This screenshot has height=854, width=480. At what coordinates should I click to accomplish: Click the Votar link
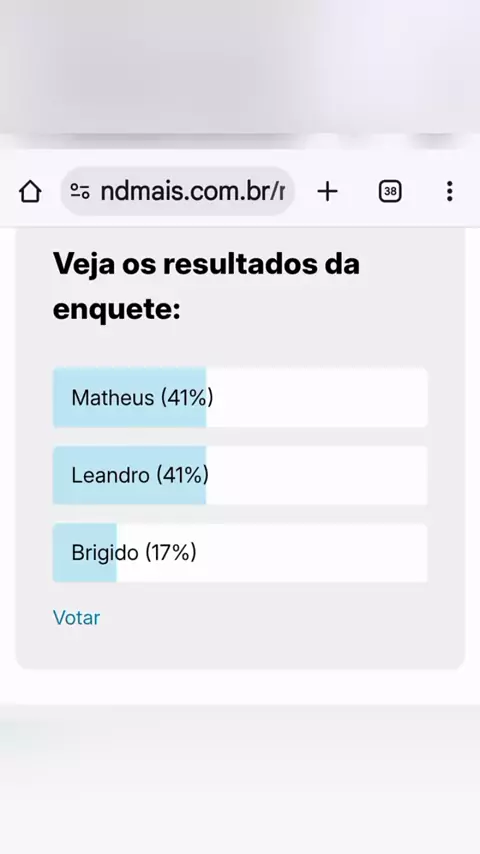76,618
